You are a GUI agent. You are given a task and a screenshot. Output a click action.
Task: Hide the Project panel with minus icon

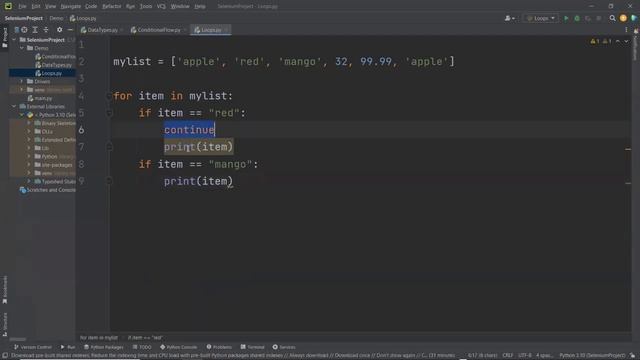70,30
